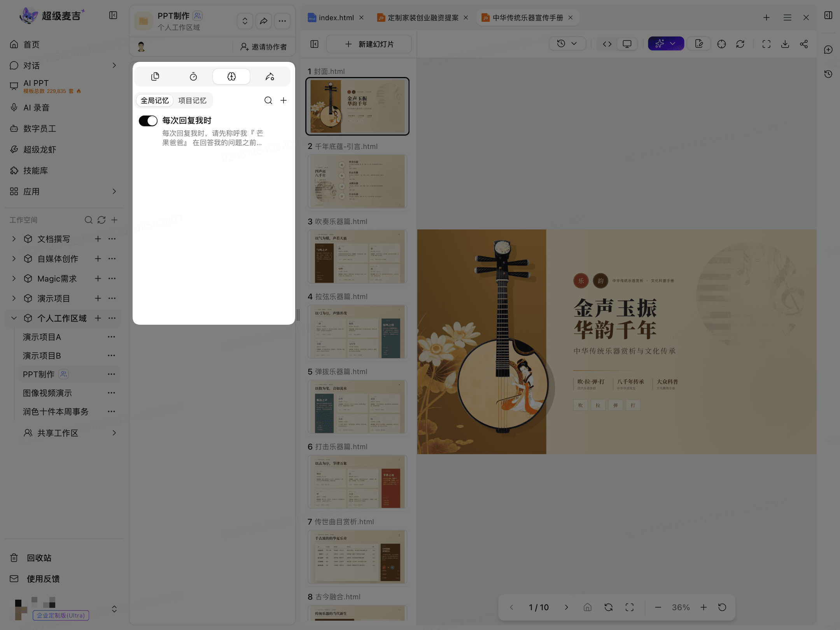Switch to 项目记忆 tab
This screenshot has width=840, height=630.
192,101
